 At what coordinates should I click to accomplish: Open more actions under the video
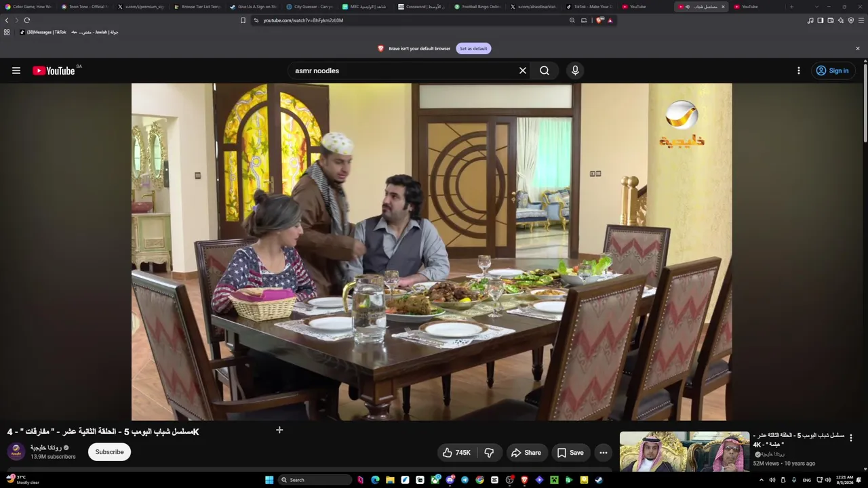(604, 453)
